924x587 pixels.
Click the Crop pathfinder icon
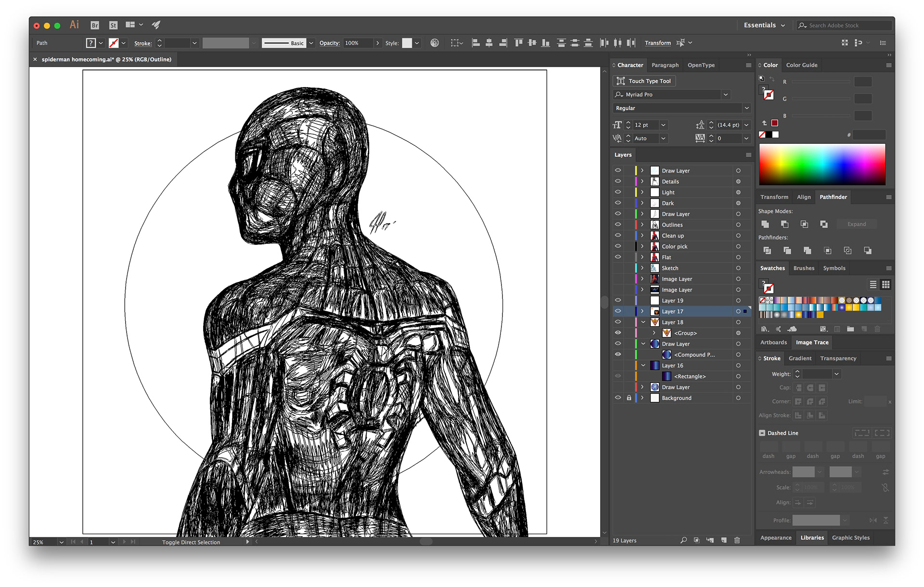[828, 251]
